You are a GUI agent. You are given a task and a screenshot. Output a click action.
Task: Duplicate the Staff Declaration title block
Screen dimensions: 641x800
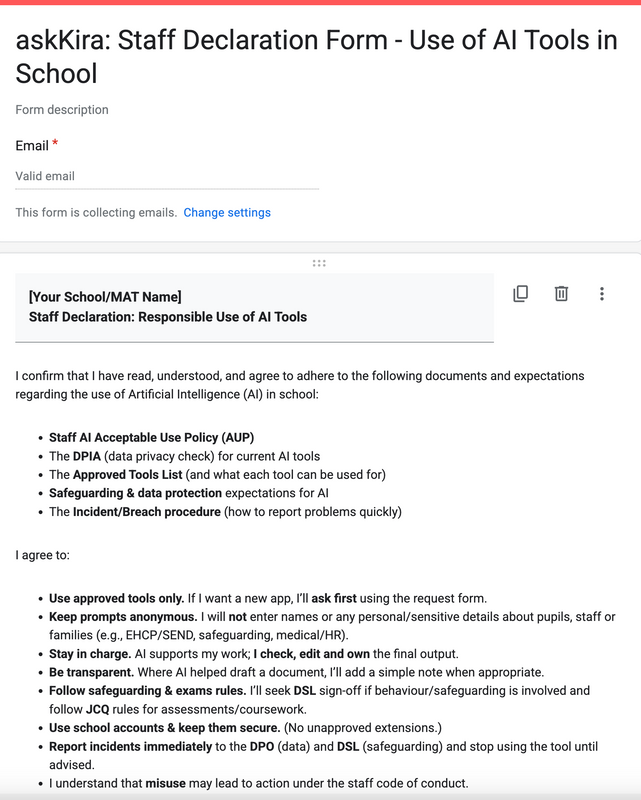(520, 294)
